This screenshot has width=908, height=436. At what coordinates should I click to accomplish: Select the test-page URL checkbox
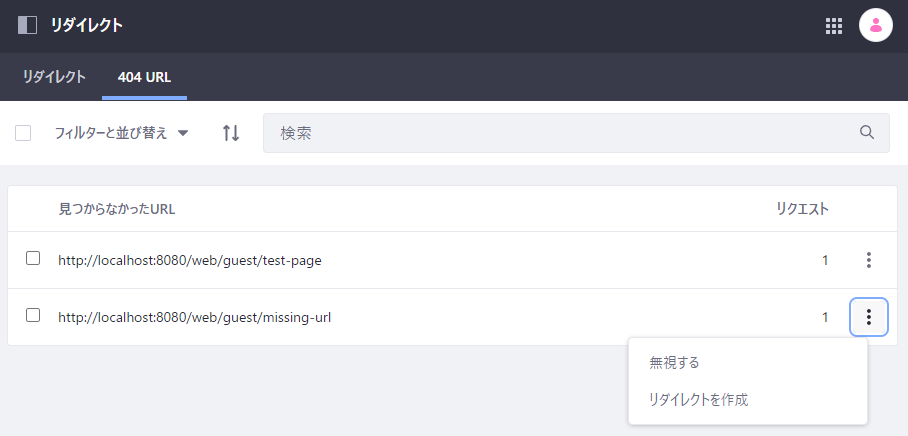(33, 259)
